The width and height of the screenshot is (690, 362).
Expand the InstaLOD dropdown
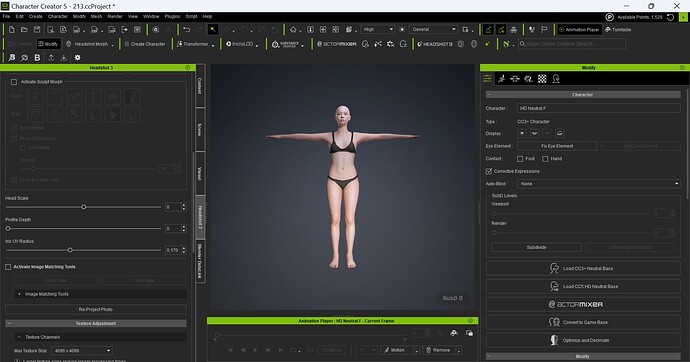[x=257, y=45]
